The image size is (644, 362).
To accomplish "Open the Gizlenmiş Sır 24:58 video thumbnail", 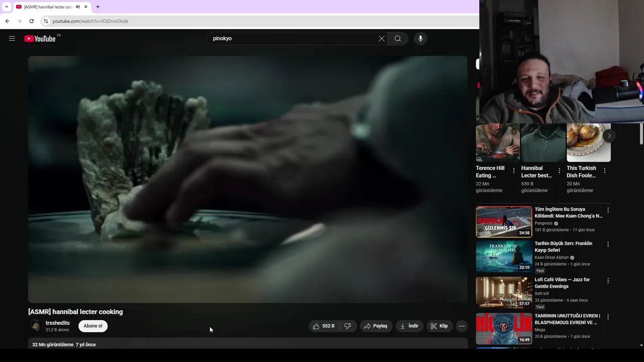I will coord(504,222).
